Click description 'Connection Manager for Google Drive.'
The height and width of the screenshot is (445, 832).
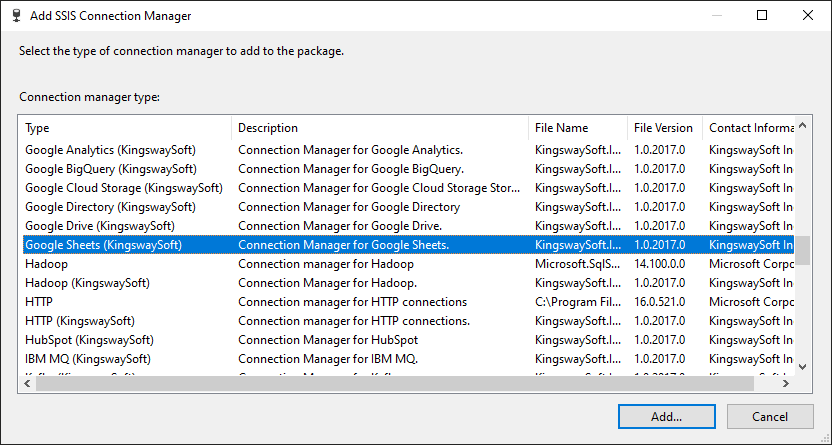coord(340,226)
